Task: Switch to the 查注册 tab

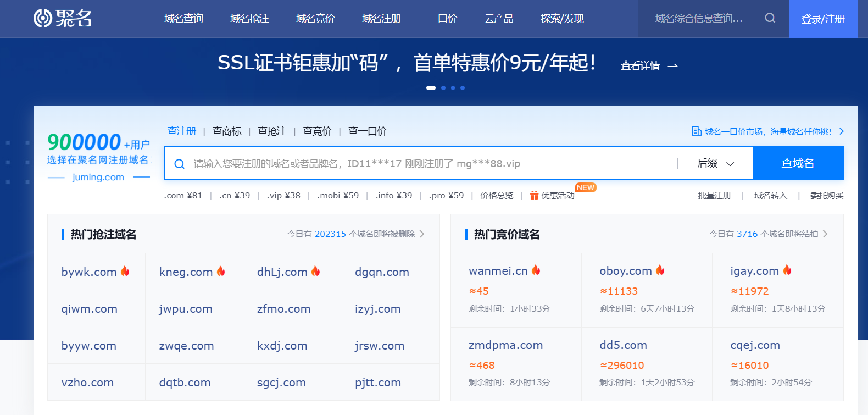Action: (x=182, y=131)
